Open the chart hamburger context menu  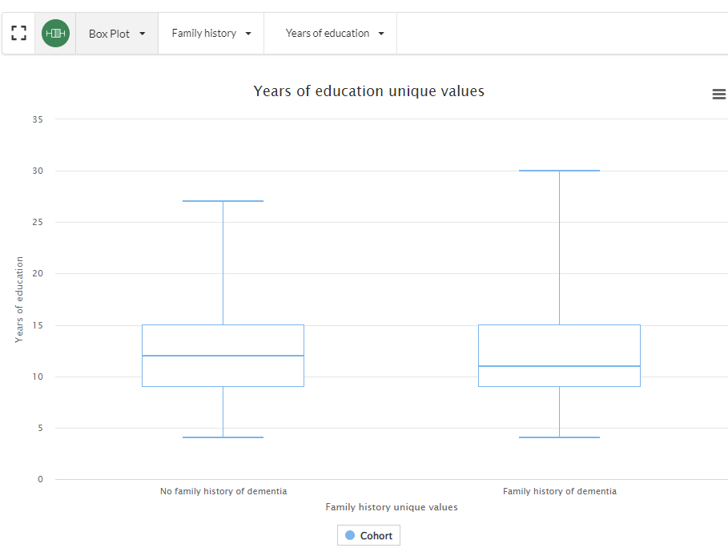point(718,95)
